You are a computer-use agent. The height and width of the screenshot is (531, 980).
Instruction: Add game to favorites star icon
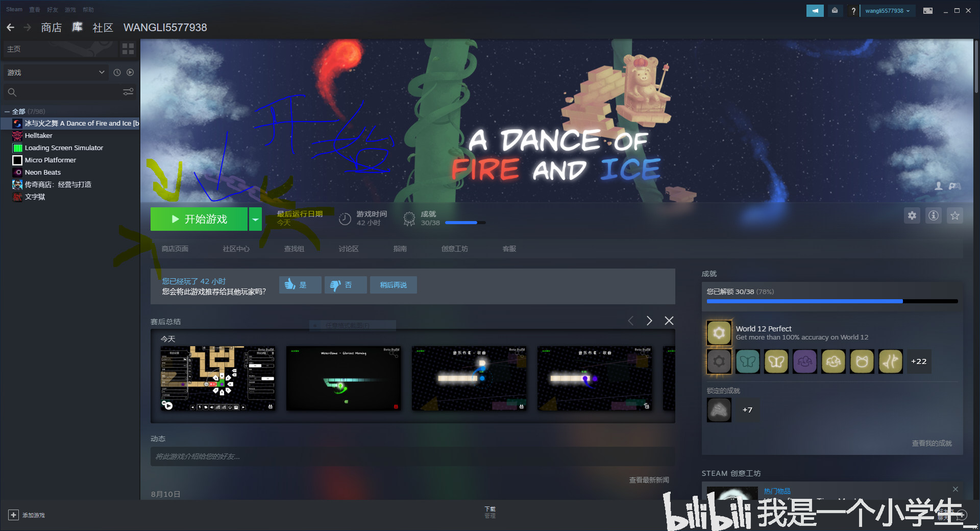pyautogui.click(x=955, y=215)
